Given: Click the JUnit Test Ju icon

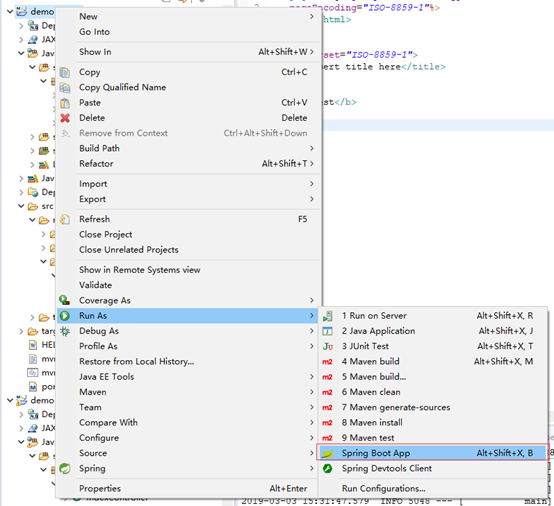Looking at the screenshot, I should click(328, 347).
